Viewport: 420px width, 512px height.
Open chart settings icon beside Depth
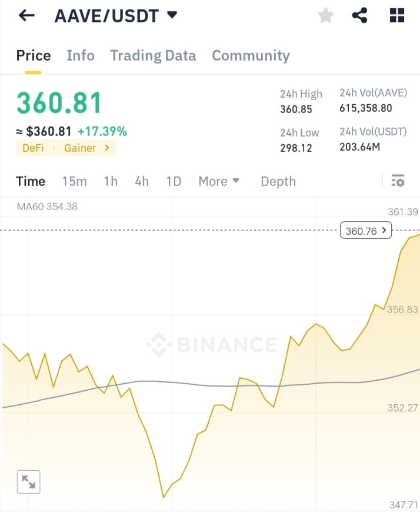[x=398, y=181]
